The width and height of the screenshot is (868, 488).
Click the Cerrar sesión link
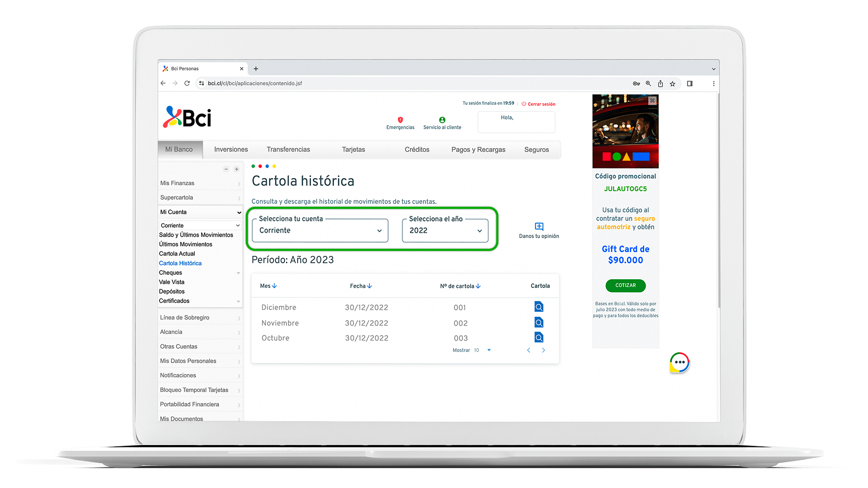(541, 104)
